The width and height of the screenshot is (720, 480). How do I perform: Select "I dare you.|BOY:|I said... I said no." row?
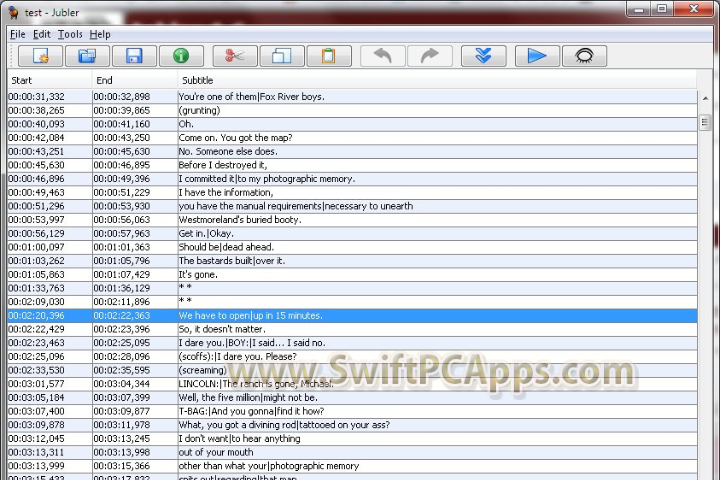coord(352,343)
